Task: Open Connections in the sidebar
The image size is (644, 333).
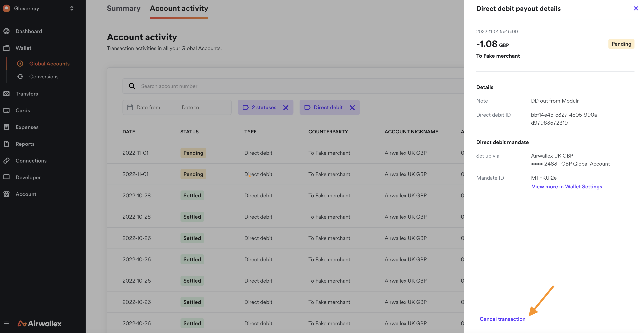Action: click(31, 161)
